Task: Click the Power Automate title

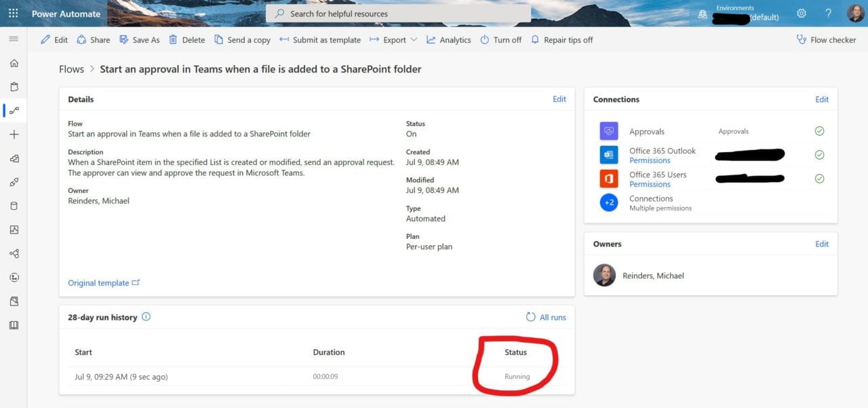Action: pos(66,14)
